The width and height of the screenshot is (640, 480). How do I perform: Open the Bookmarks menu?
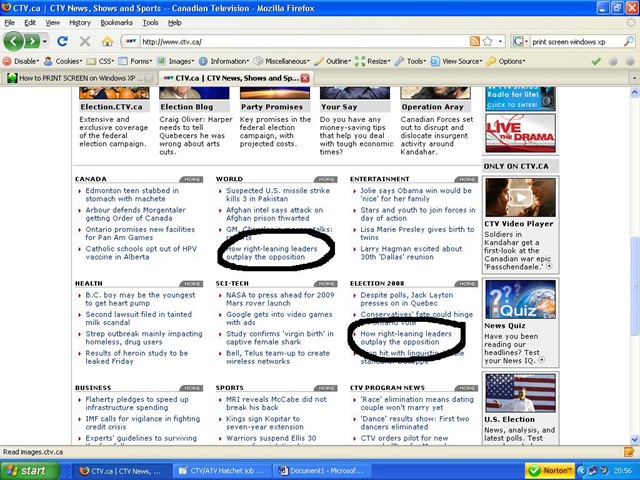[x=116, y=23]
